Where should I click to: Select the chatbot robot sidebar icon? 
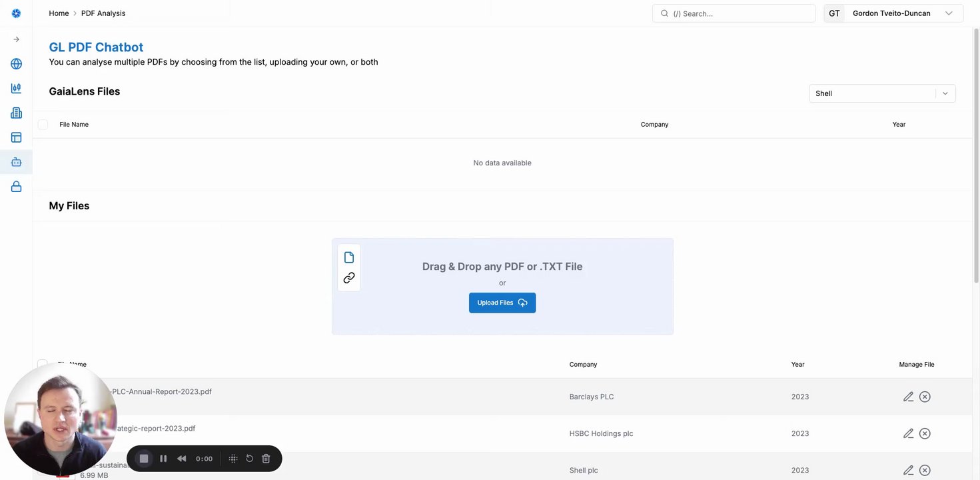coord(16,162)
